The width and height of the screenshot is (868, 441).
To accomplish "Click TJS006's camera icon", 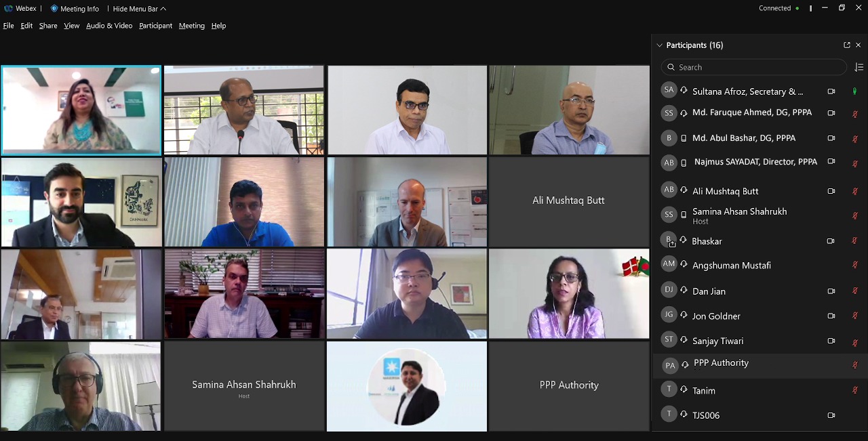I will [x=831, y=415].
